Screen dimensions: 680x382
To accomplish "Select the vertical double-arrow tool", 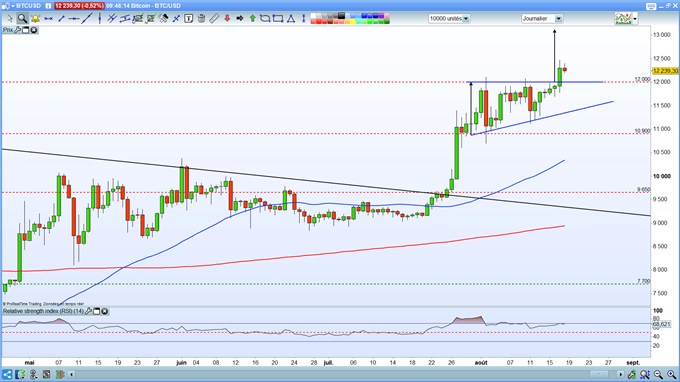I will tap(304, 19).
